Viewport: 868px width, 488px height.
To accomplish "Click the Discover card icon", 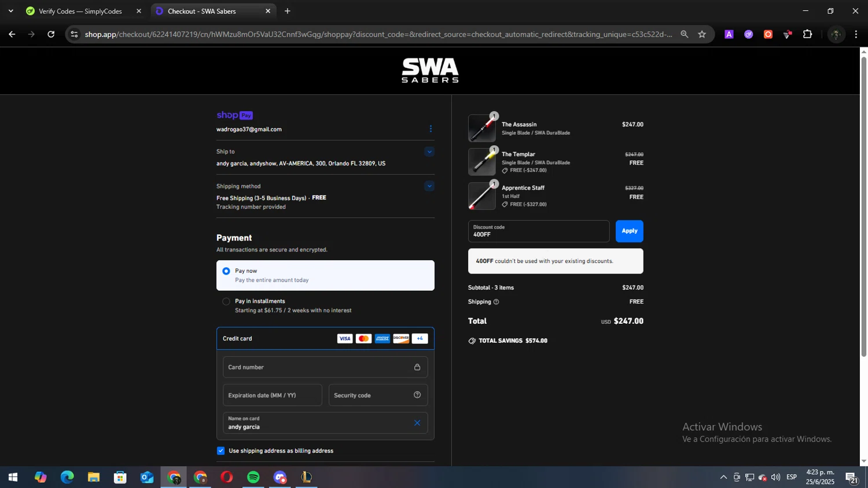I will click(401, 339).
